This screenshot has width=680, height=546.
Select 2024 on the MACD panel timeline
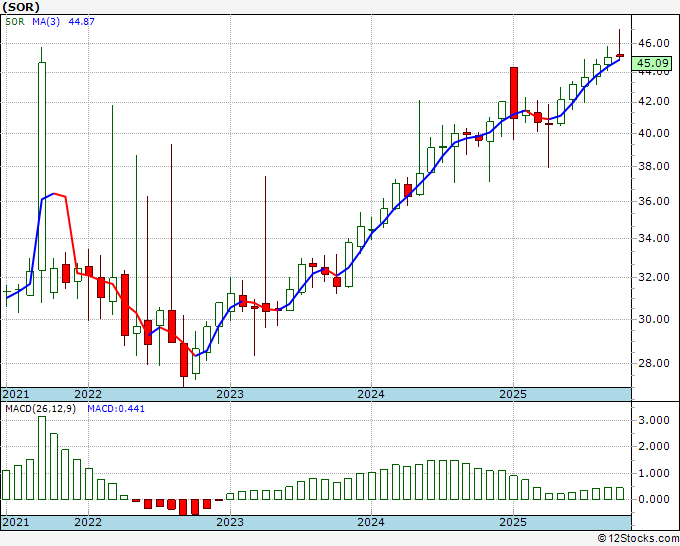[x=371, y=522]
